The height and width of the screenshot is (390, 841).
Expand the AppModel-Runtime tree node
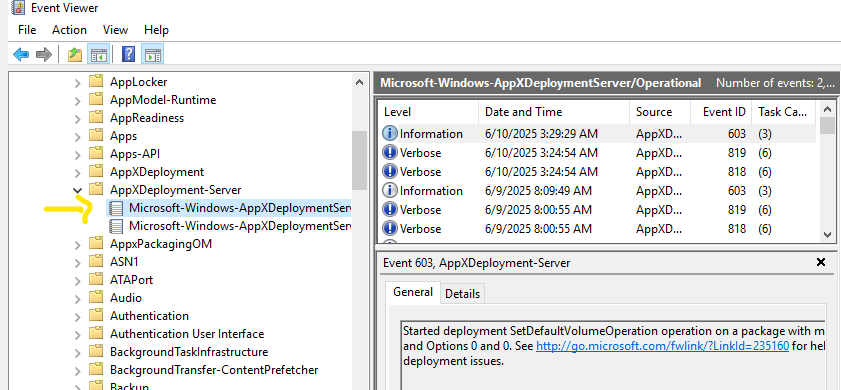(x=78, y=100)
